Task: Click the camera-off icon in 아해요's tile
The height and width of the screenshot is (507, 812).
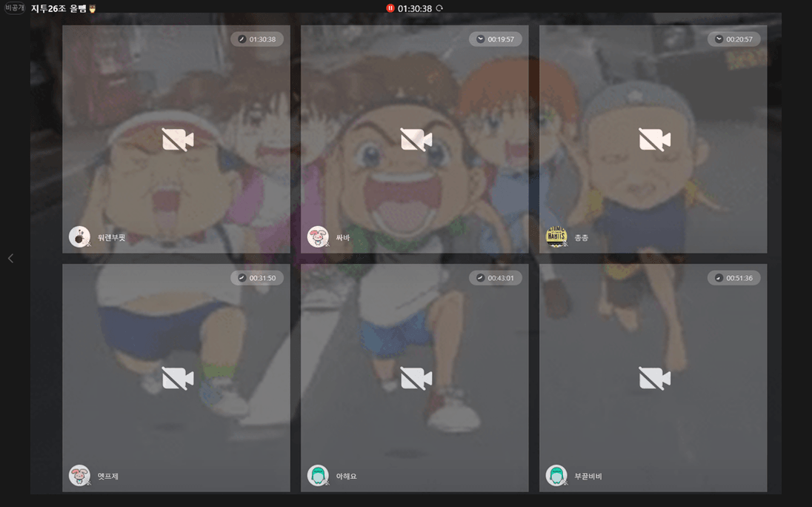Action: [416, 378]
